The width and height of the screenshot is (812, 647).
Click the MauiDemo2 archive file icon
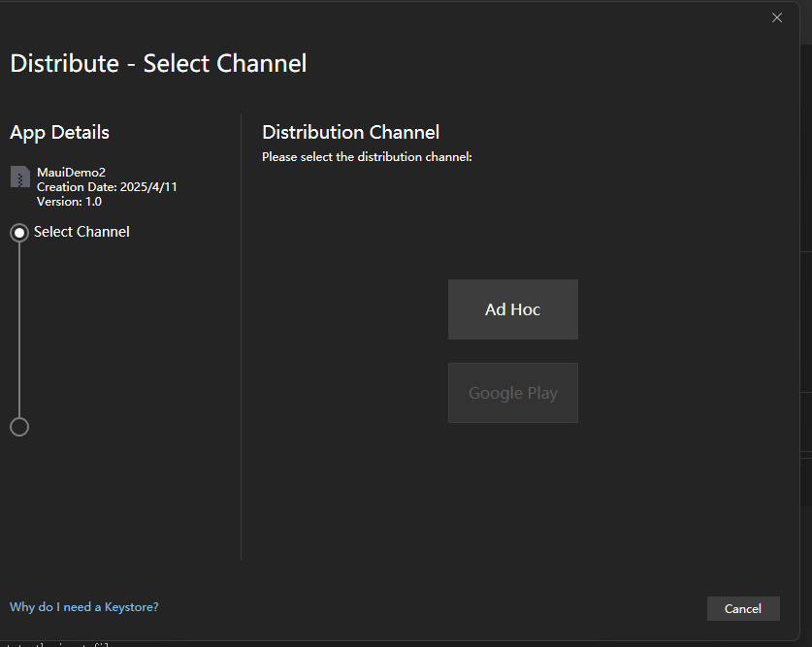coord(19,177)
